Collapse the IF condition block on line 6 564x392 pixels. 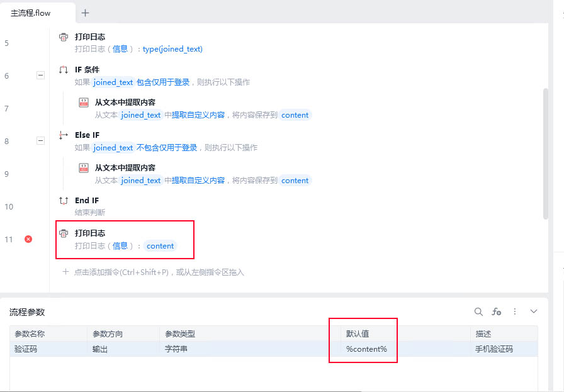(x=41, y=75)
